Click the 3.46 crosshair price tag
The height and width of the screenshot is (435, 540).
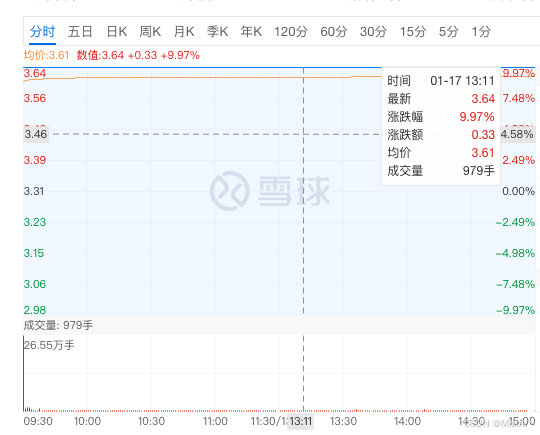tap(36, 134)
